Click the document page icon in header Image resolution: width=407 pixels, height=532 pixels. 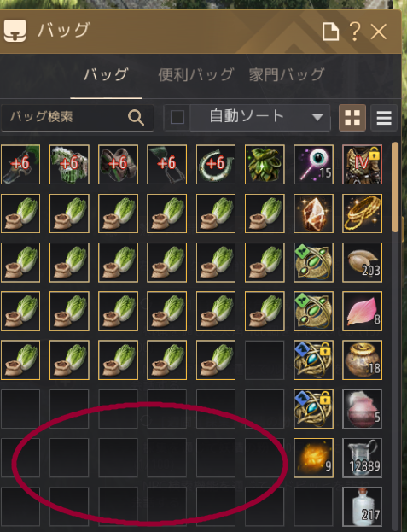(330, 32)
